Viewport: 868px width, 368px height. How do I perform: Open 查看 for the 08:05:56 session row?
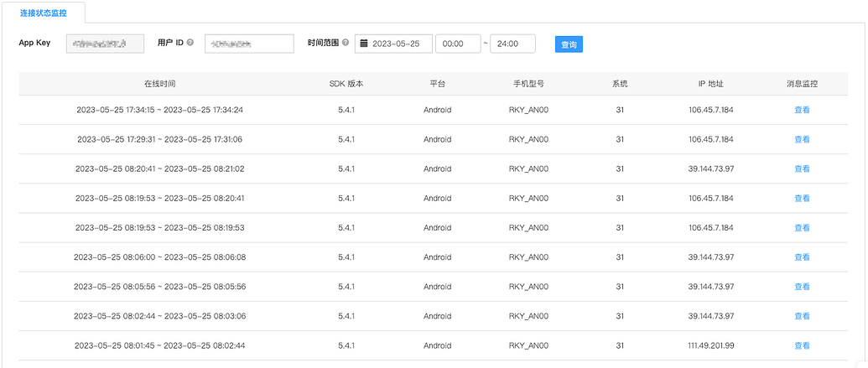tap(802, 287)
